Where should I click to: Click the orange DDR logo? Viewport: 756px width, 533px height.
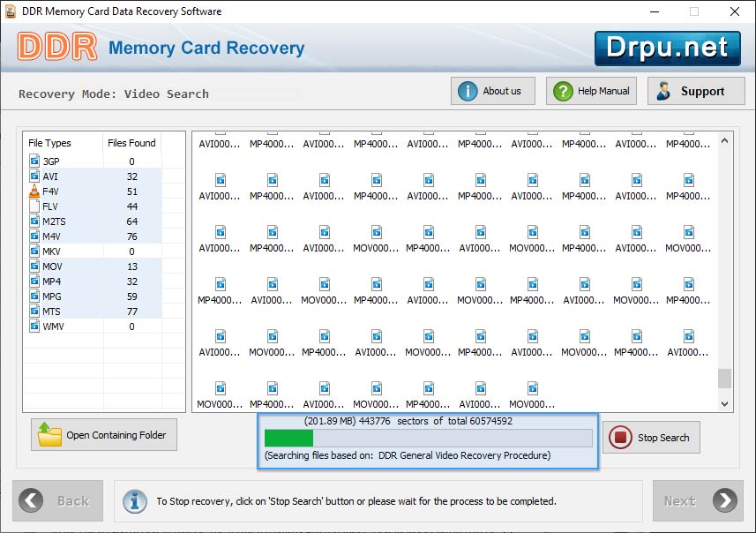click(57, 46)
